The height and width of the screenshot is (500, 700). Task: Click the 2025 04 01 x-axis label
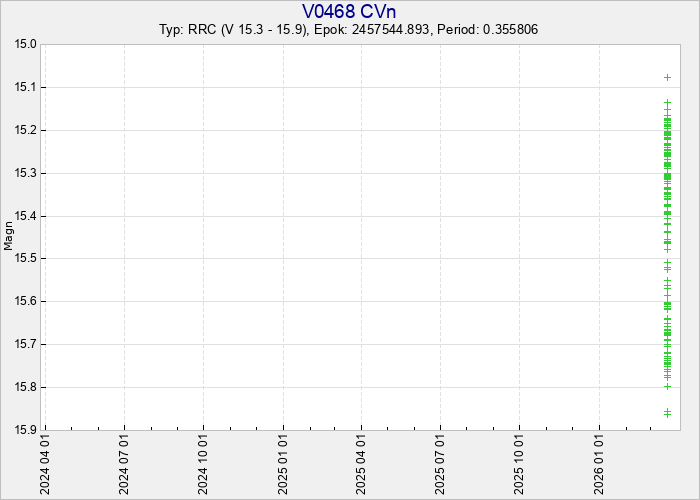coord(362,463)
